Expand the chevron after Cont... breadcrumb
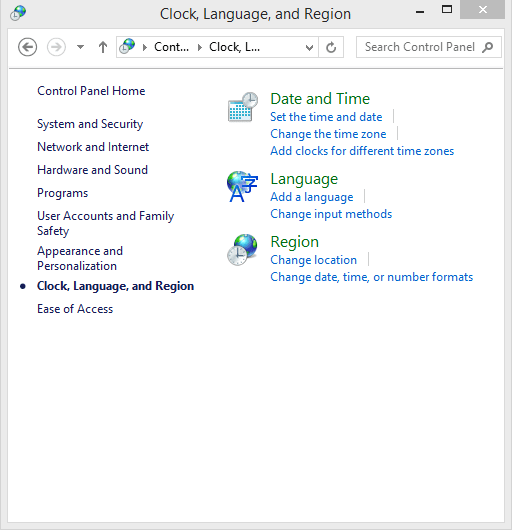Viewport: 512px width, 532px height. [200, 47]
